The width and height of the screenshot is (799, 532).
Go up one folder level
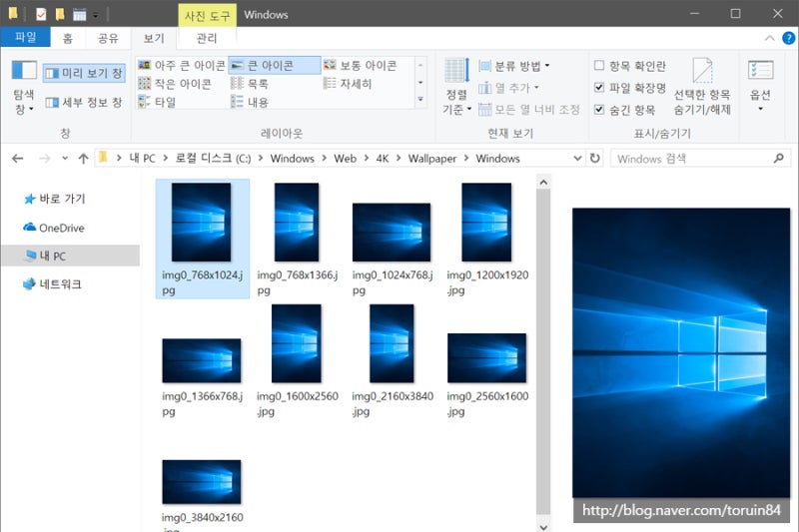coord(84,159)
